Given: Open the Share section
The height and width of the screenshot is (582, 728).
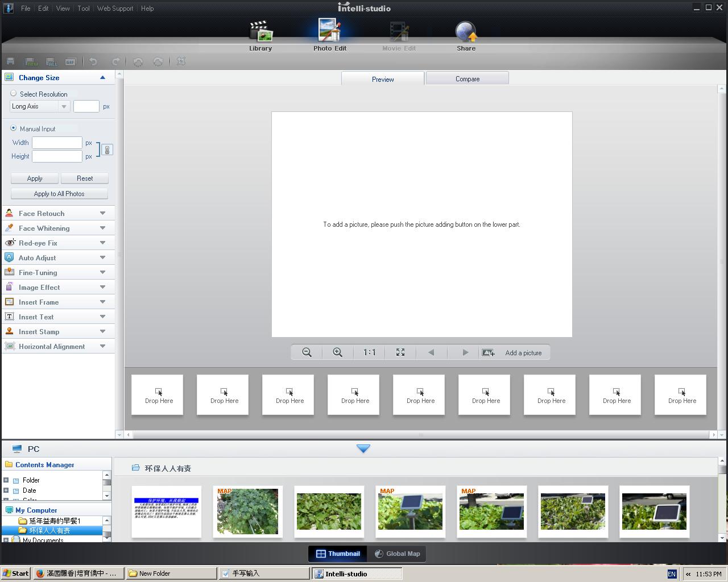Looking at the screenshot, I should 466,36.
